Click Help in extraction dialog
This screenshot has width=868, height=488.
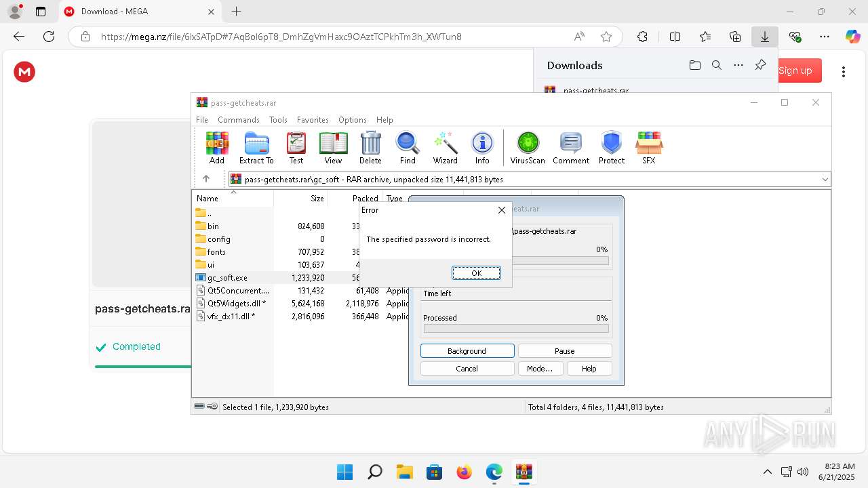tap(589, 369)
